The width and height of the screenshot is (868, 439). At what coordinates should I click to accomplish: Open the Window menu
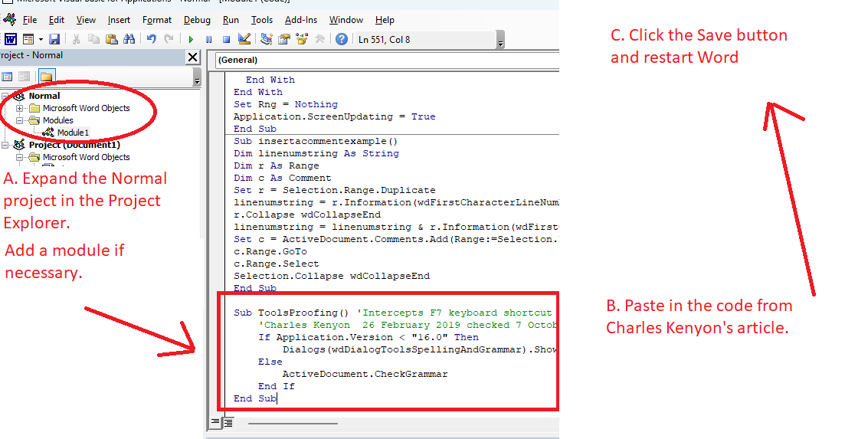point(346,20)
